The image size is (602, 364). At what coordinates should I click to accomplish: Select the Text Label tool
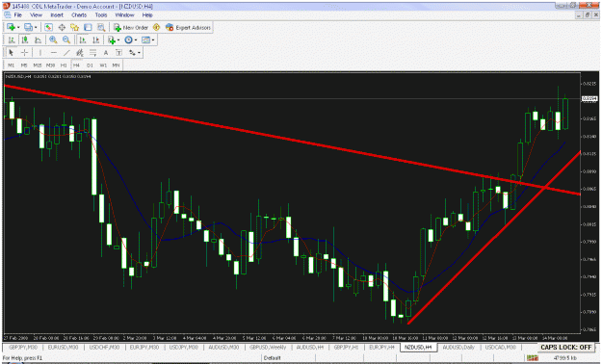pyautogui.click(x=119, y=53)
